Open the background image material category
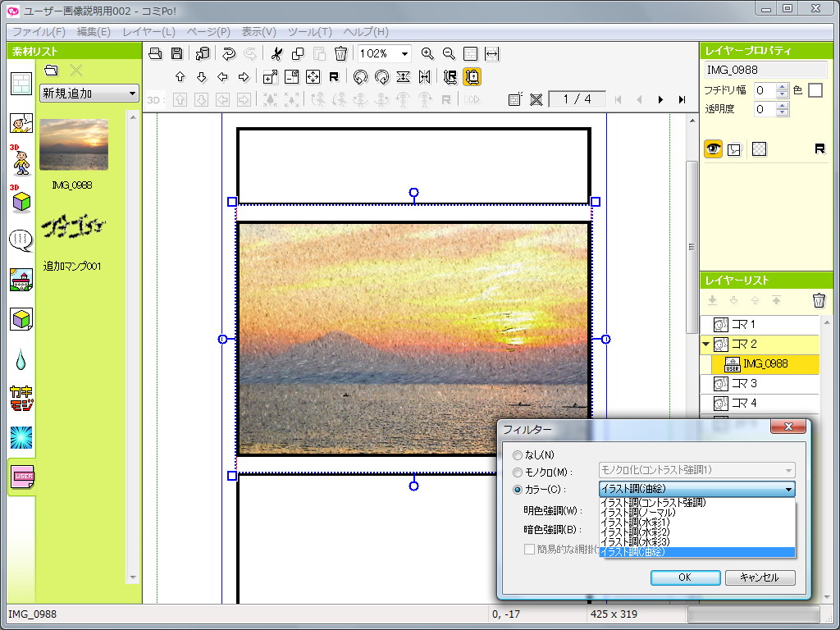The width and height of the screenshot is (840, 630). click(21, 280)
